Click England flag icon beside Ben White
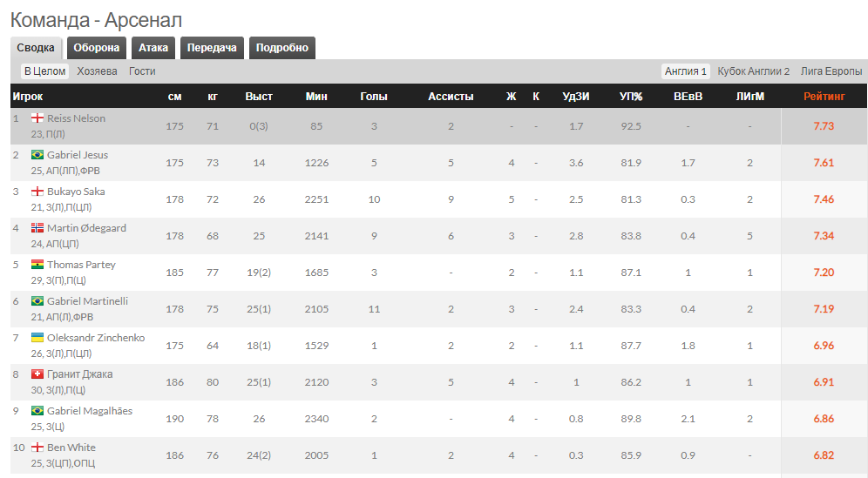 pos(37,448)
